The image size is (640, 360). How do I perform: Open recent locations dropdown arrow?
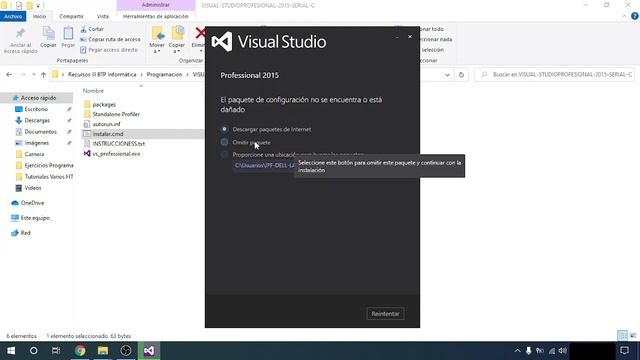coord(33,75)
